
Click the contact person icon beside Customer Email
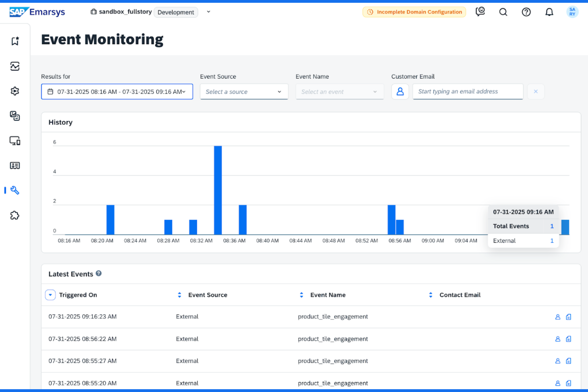pyautogui.click(x=400, y=92)
